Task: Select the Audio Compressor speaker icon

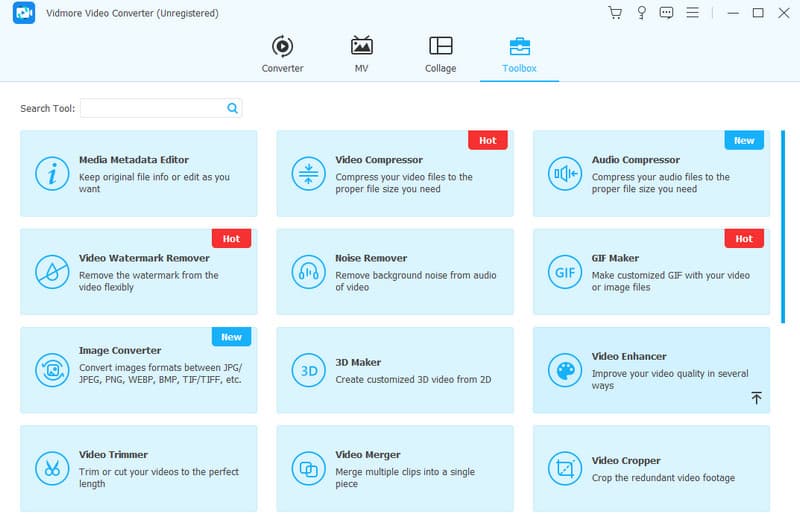Action: 564,173
